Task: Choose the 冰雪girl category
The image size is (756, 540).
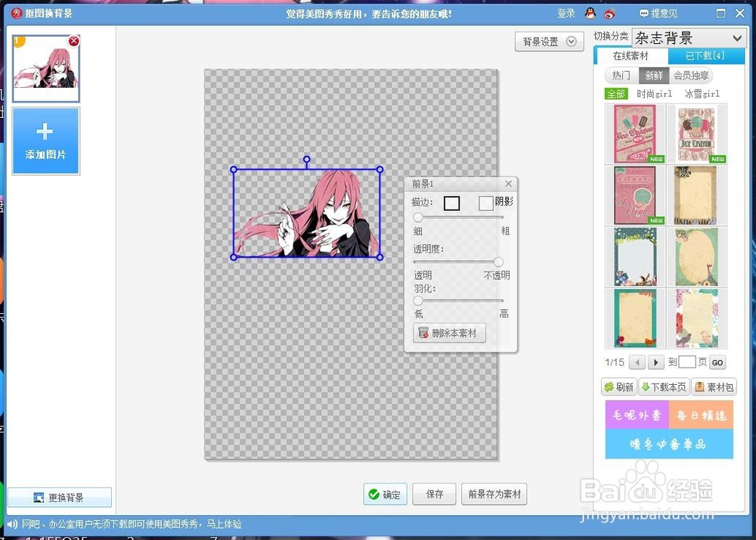Action: pos(702,94)
